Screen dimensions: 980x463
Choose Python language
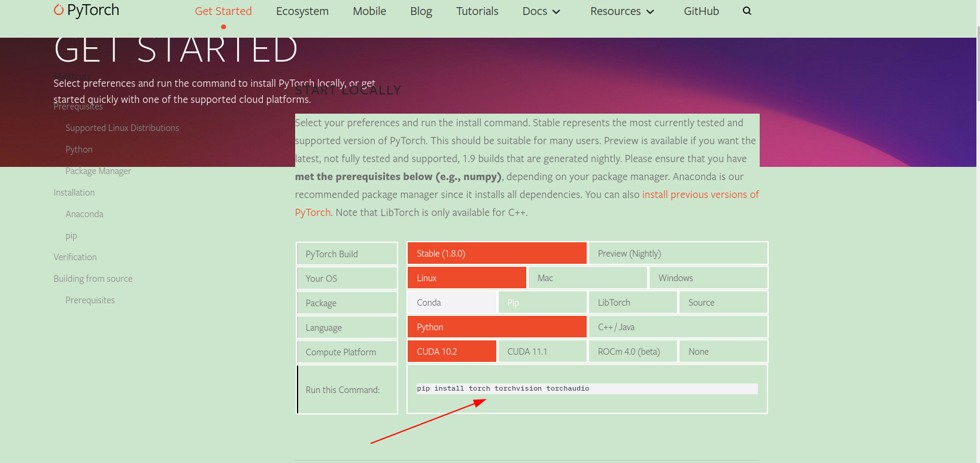pos(497,327)
